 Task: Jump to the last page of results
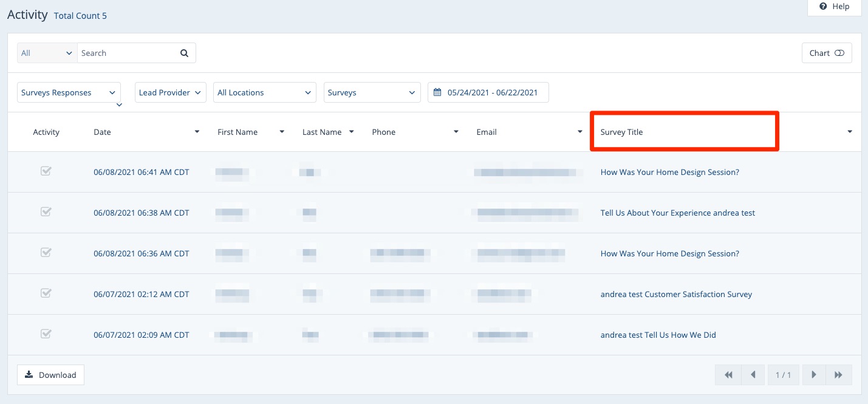(839, 375)
